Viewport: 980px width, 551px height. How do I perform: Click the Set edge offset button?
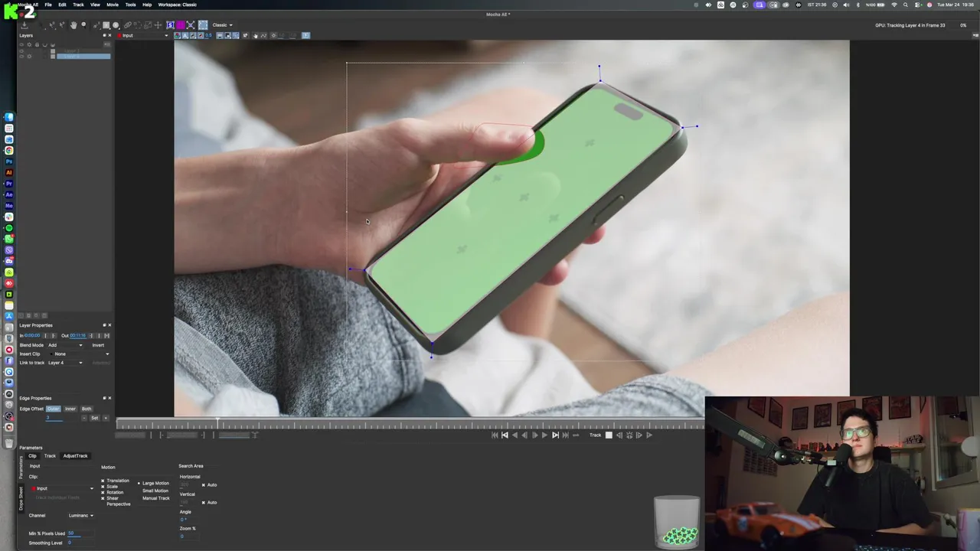coord(94,418)
